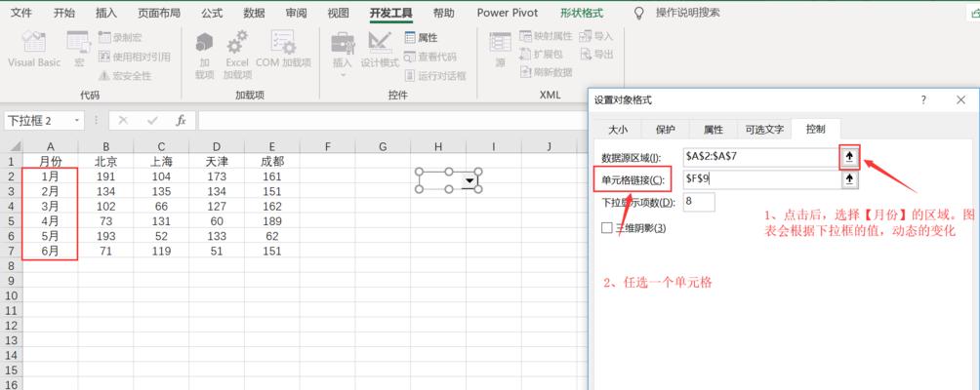Select cell containing 189
The height and width of the screenshot is (390, 980).
pyautogui.click(x=272, y=221)
